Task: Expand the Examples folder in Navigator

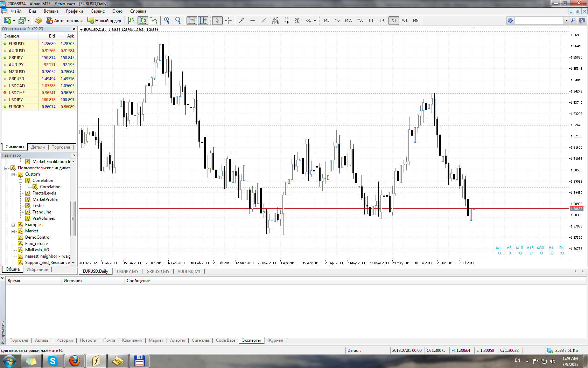Action: click(13, 225)
